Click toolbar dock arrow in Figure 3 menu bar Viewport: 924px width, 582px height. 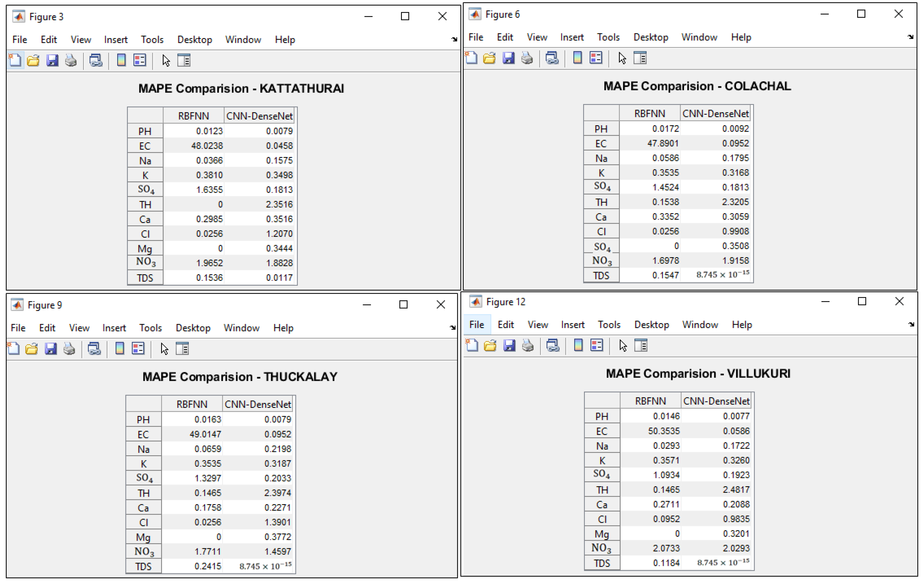454,39
